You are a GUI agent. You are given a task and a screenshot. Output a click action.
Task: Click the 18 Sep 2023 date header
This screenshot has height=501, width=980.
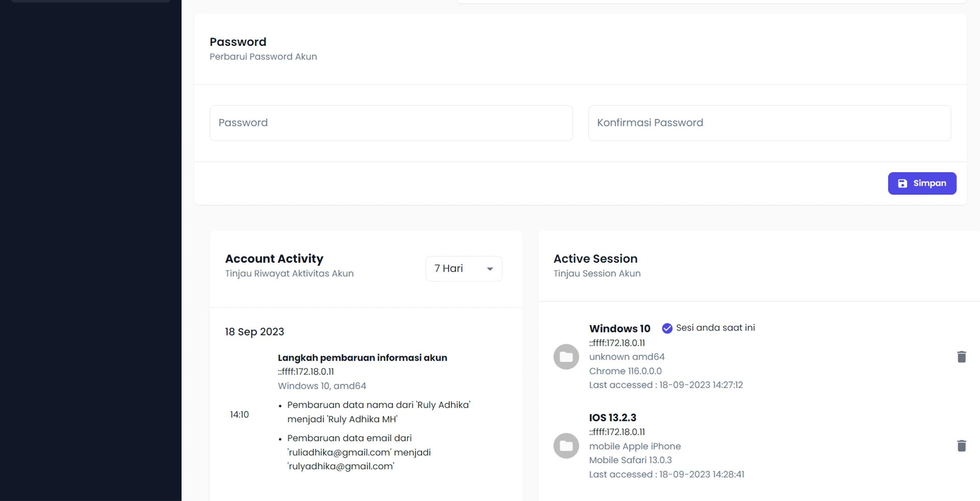254,332
